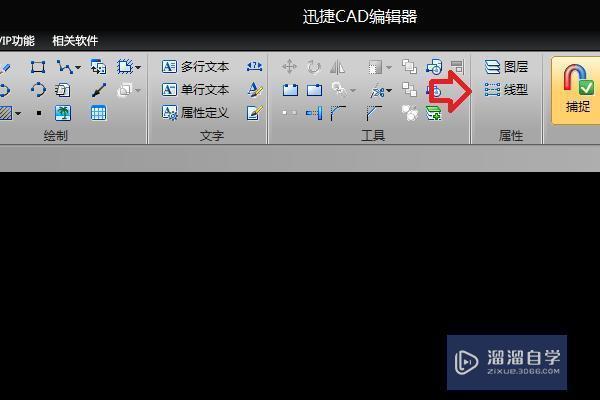Select the Move four-arrow tool
The height and width of the screenshot is (400, 600).
point(289,67)
